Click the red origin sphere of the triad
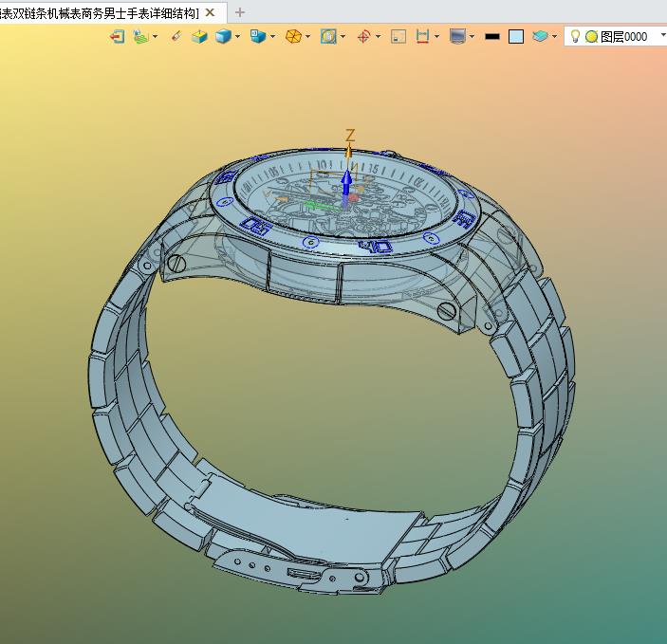Screen dimensions: 667x644 pyautogui.click(x=354, y=198)
